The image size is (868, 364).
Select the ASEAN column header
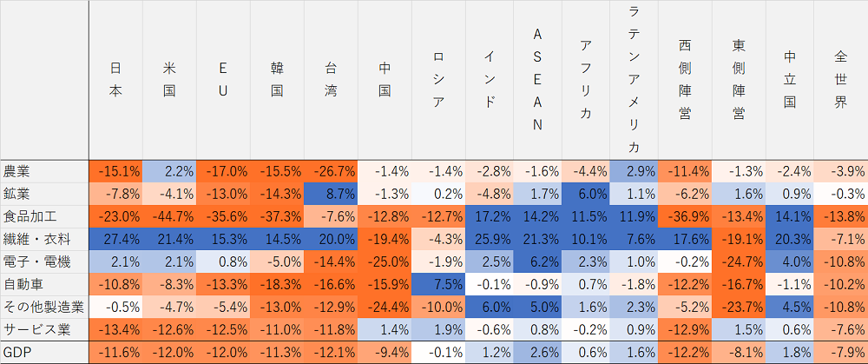coord(536,79)
